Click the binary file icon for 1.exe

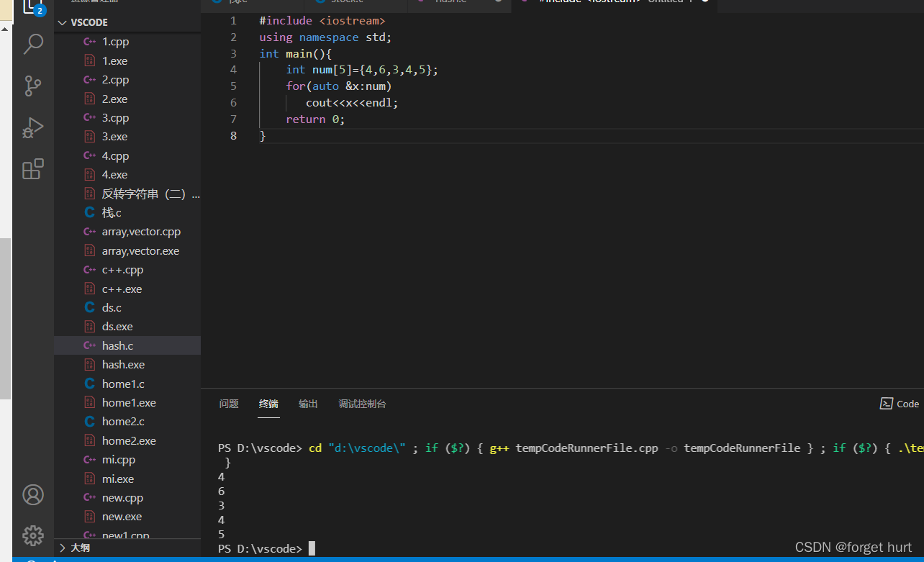[x=90, y=60]
